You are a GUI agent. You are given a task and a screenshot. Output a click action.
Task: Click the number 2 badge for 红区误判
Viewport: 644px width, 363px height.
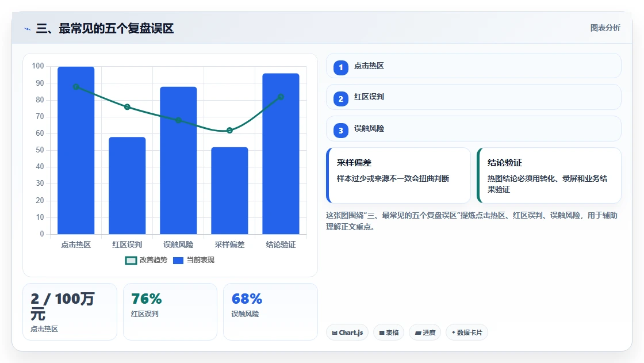point(341,99)
